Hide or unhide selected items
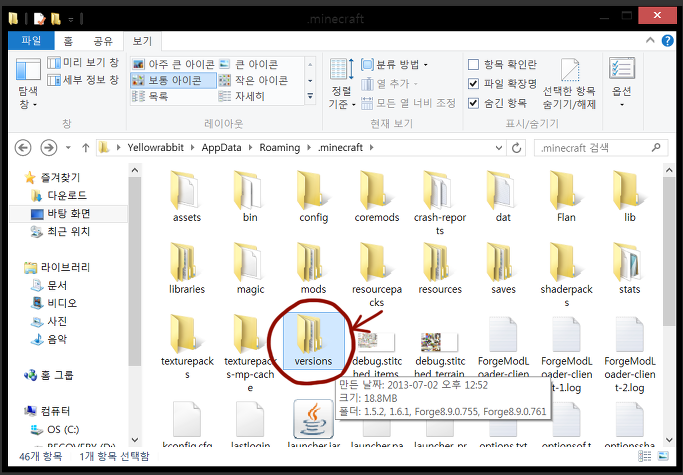 pyautogui.click(x=569, y=83)
